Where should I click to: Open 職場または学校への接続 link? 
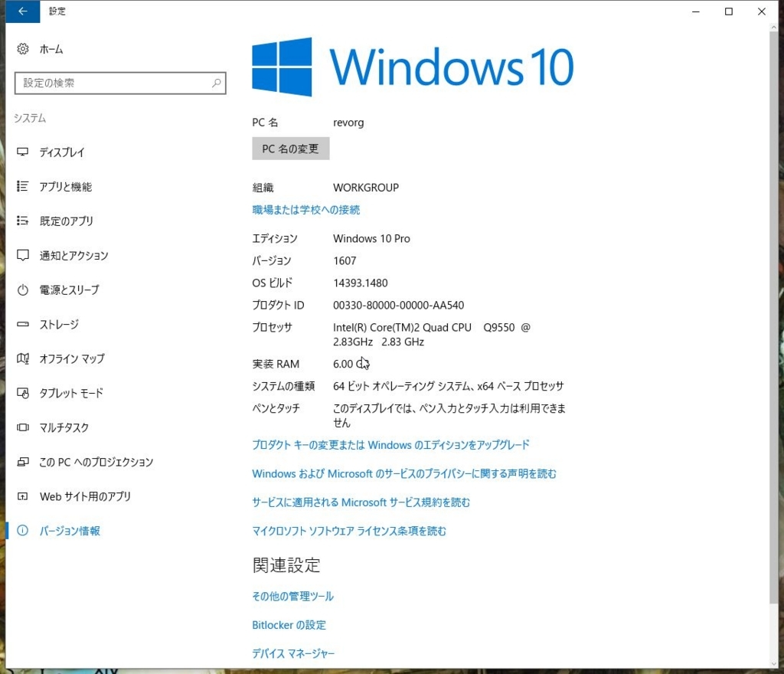[305, 209]
